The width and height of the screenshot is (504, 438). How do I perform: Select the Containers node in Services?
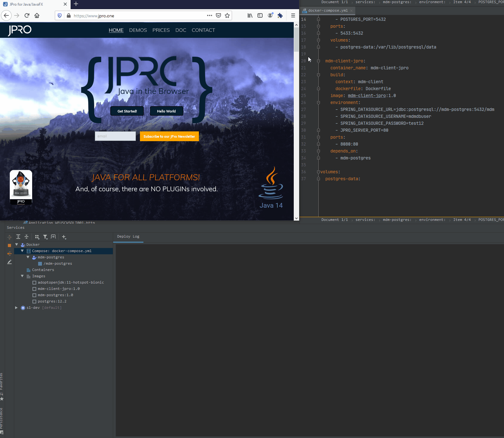[x=43, y=270]
